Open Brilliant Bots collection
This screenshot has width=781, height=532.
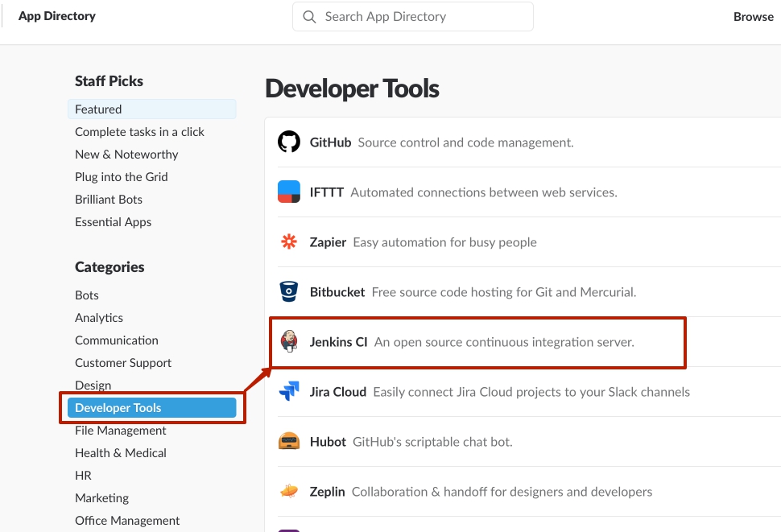[109, 199]
